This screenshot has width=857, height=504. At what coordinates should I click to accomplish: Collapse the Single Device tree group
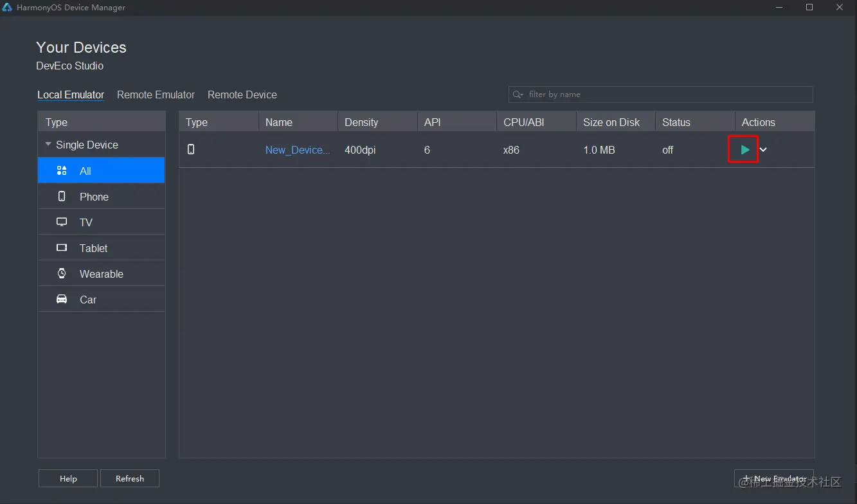tap(48, 145)
